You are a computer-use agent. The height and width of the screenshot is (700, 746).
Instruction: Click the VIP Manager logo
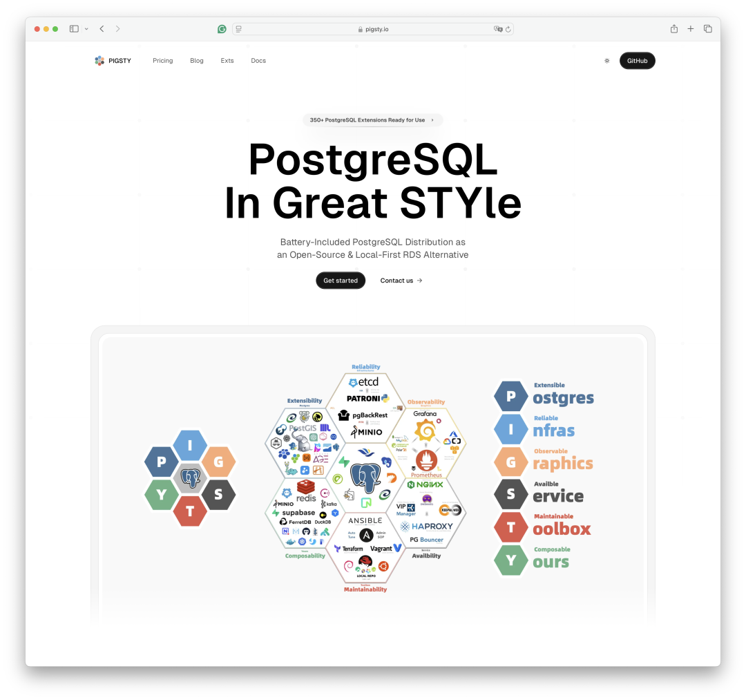point(406,509)
